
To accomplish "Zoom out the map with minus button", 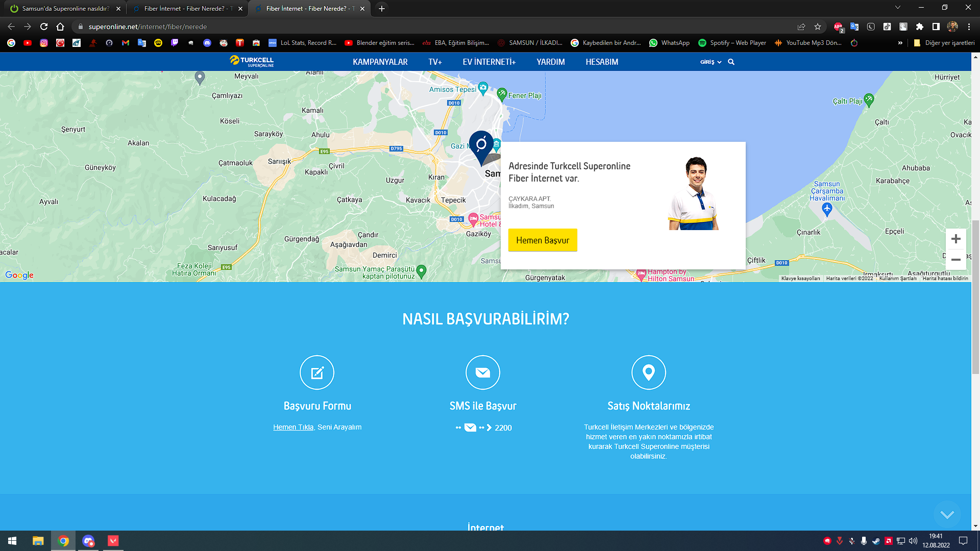I will tap(956, 260).
